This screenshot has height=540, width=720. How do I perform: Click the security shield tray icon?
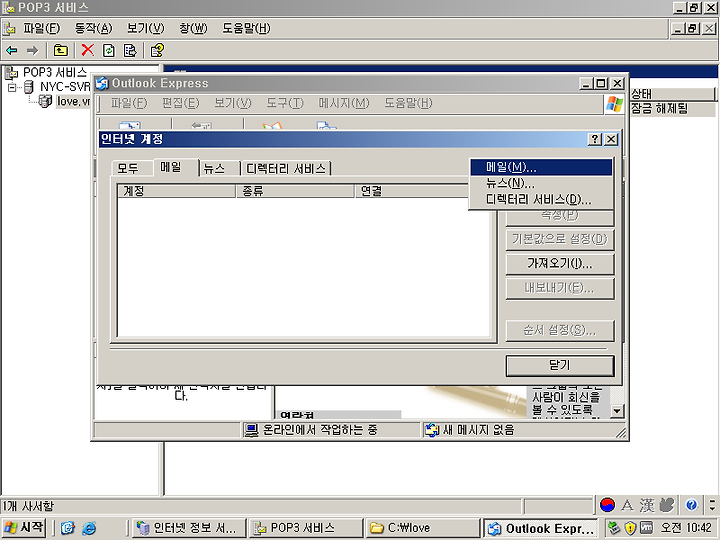coord(630,528)
